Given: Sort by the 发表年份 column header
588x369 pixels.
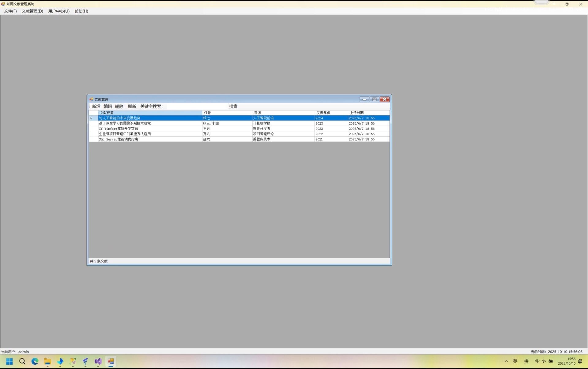Looking at the screenshot, I should pyautogui.click(x=331, y=113).
